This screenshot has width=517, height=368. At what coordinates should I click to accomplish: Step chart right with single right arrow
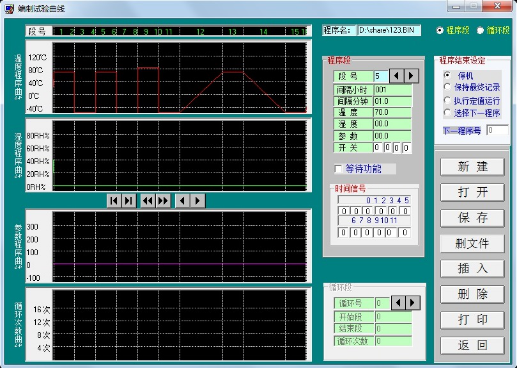198,201
